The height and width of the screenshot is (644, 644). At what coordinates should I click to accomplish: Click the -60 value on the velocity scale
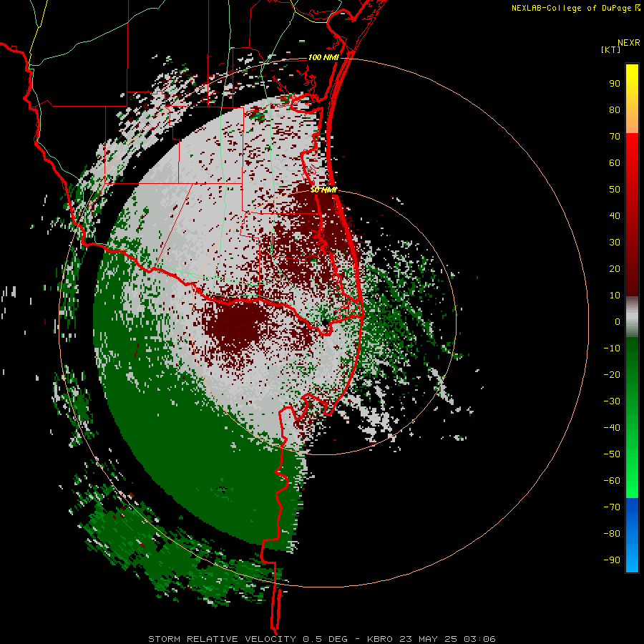tap(612, 481)
